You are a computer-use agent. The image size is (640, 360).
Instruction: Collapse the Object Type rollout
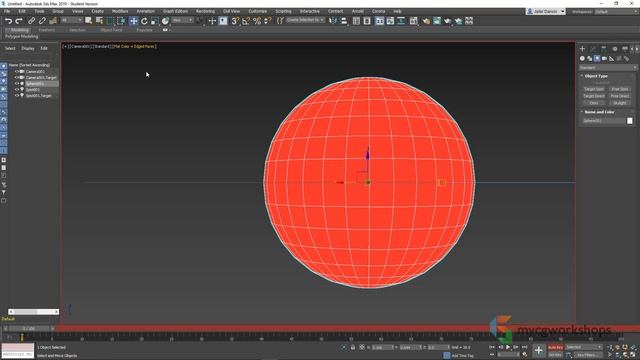point(596,76)
